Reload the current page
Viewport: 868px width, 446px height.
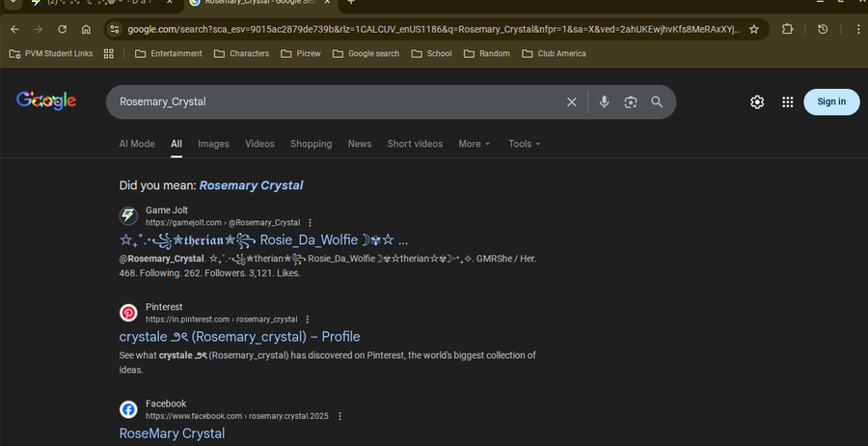pyautogui.click(x=62, y=29)
